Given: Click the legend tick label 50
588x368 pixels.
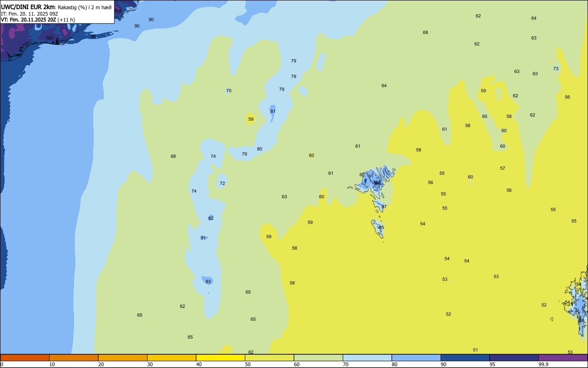Looking at the screenshot, I should tap(248, 364).
